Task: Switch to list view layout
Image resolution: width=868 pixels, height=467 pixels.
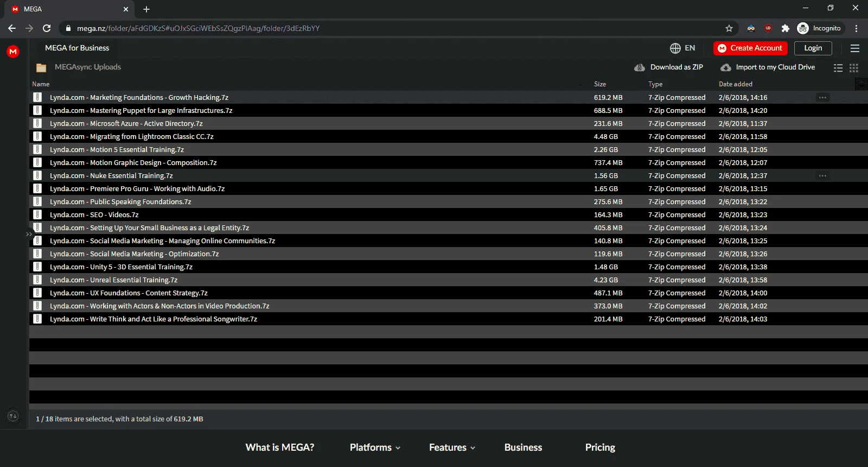Action: [x=838, y=68]
